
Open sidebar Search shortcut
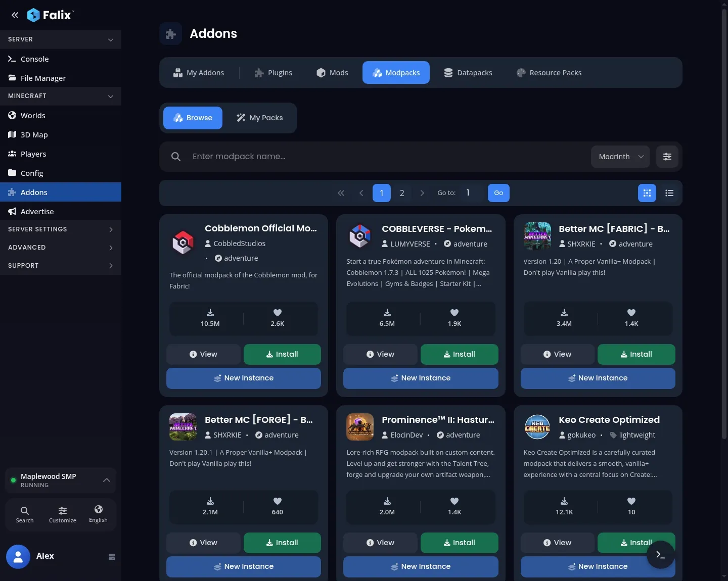click(25, 514)
